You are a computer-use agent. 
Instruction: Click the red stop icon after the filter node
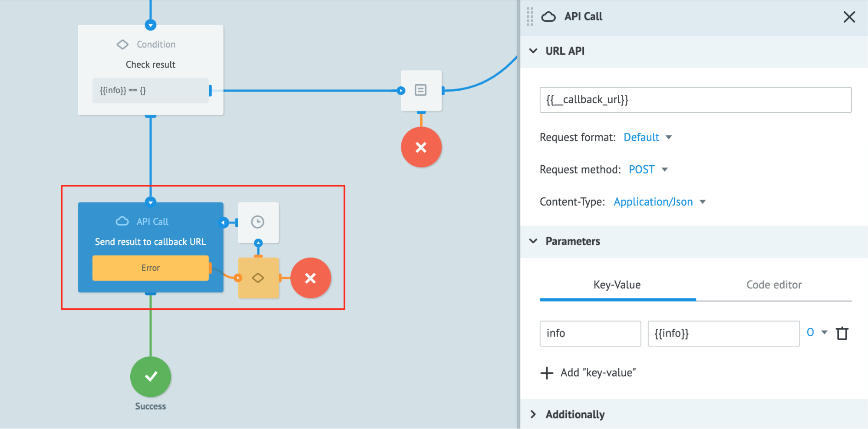(311, 278)
